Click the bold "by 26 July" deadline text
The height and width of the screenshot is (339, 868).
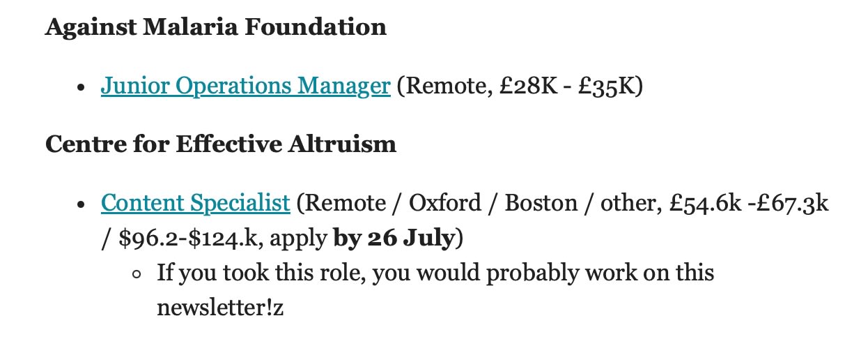point(394,238)
